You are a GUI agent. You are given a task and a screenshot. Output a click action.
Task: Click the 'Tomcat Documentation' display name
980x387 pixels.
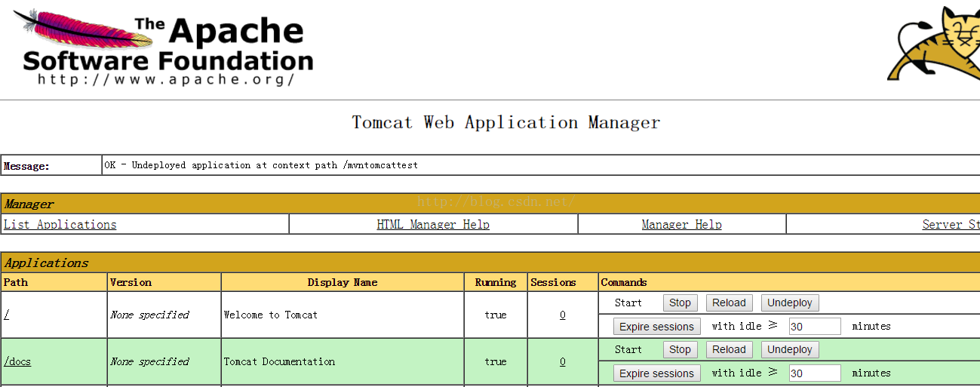coord(279,361)
